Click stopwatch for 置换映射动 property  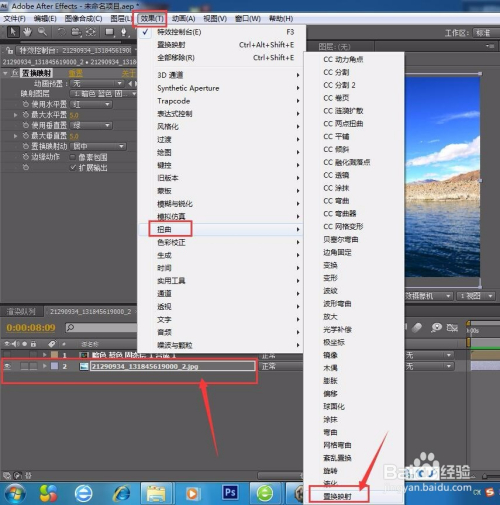point(25,146)
